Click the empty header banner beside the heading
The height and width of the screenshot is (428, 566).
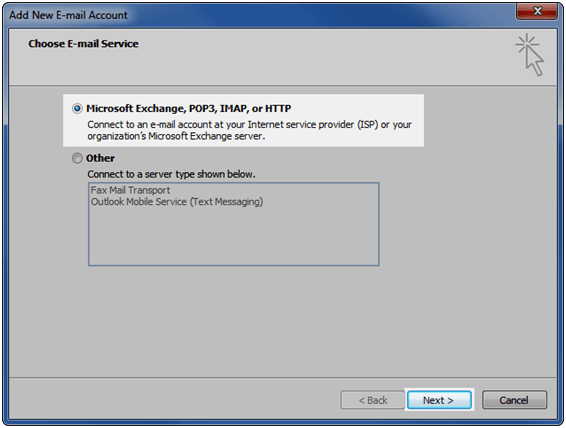[x=325, y=57]
